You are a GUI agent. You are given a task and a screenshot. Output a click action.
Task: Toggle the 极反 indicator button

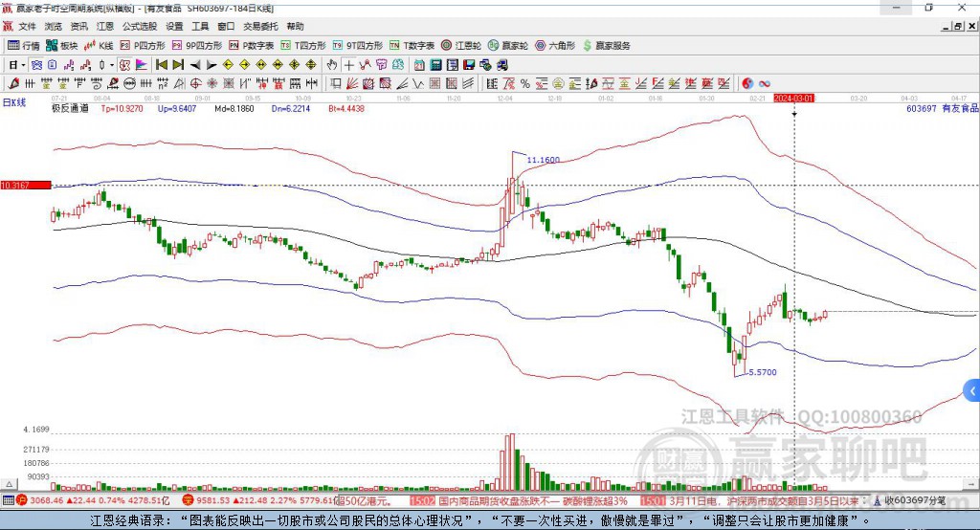point(125,65)
